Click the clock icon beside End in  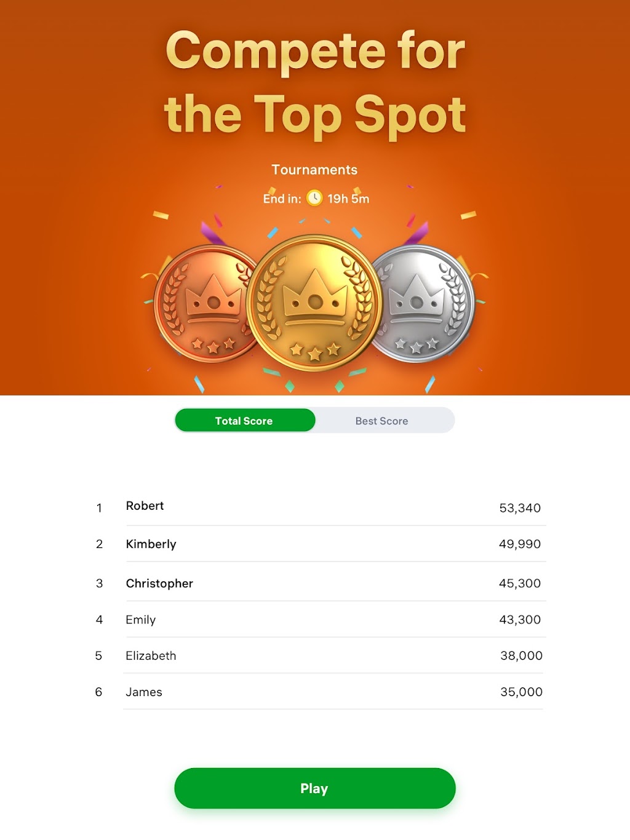(x=314, y=198)
